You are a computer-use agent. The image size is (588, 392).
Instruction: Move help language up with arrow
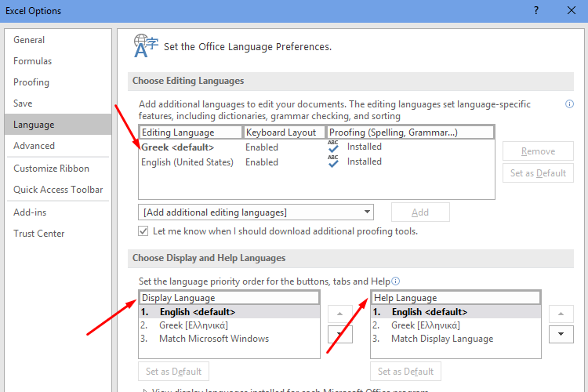561,314
